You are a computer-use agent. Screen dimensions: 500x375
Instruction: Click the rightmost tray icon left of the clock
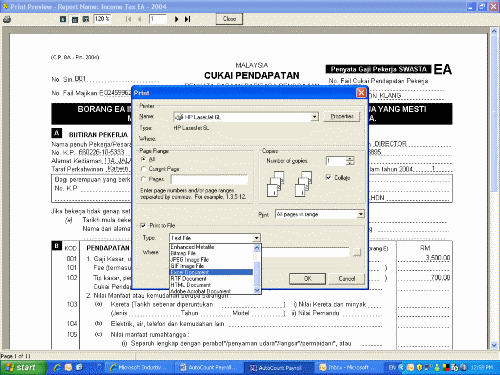tap(464, 367)
